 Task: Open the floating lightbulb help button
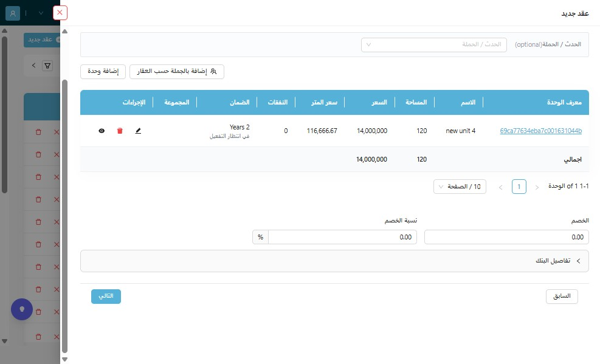point(22,309)
